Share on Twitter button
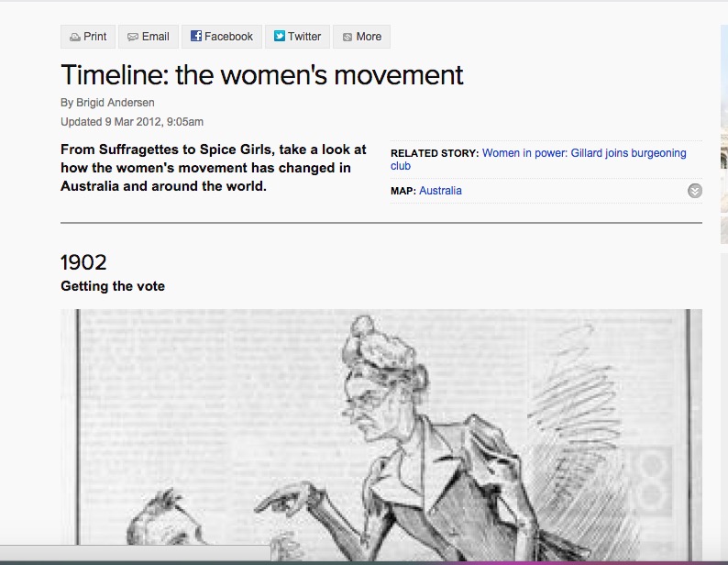This screenshot has height=565, width=728. pyautogui.click(x=297, y=37)
